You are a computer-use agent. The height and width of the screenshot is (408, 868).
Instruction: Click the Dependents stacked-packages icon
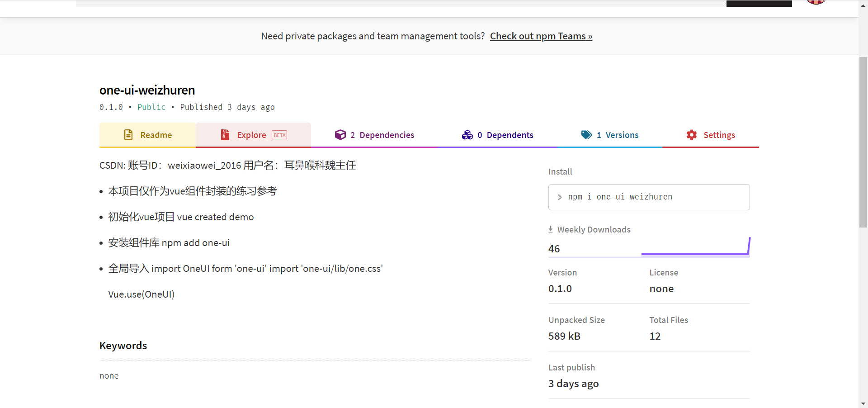pyautogui.click(x=467, y=134)
